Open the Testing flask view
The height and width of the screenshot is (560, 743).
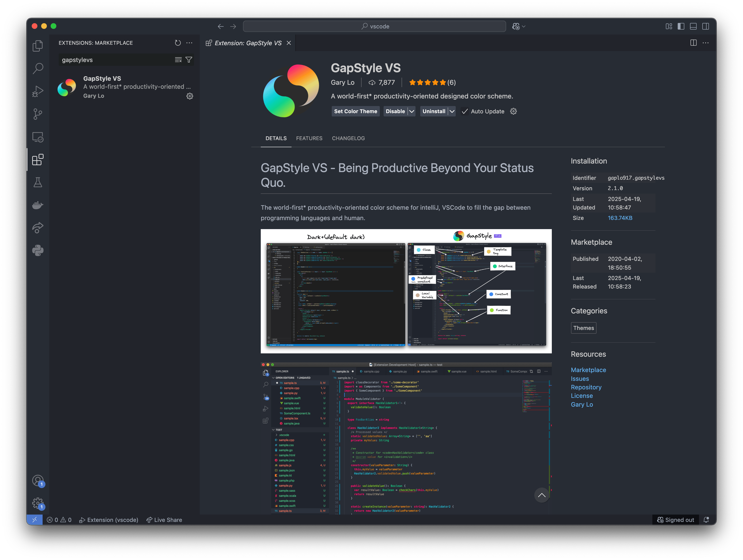(38, 182)
